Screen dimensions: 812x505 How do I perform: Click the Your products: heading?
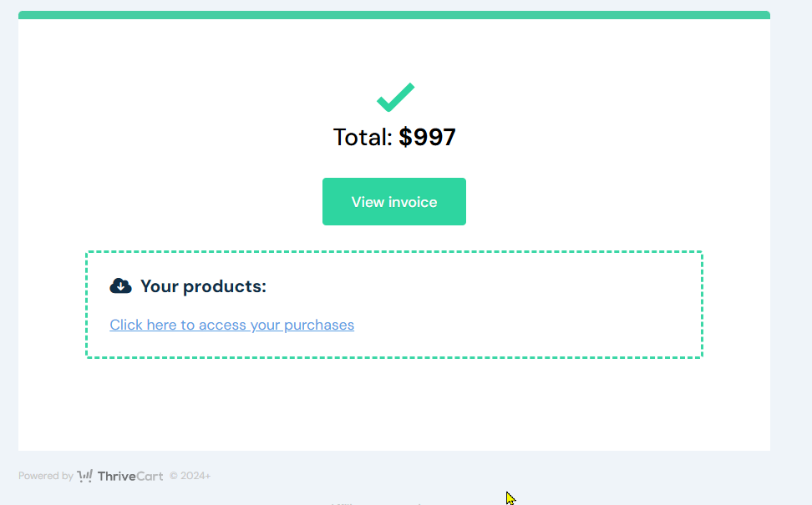pos(204,286)
